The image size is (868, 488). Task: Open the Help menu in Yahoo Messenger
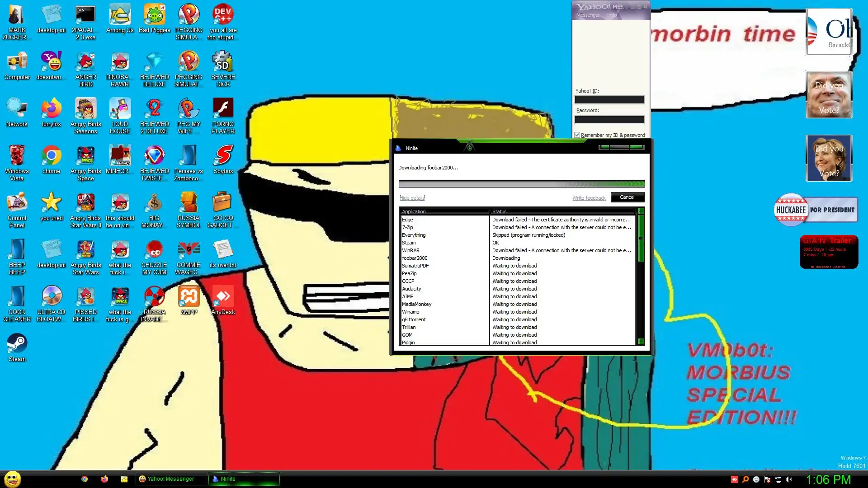(x=612, y=15)
